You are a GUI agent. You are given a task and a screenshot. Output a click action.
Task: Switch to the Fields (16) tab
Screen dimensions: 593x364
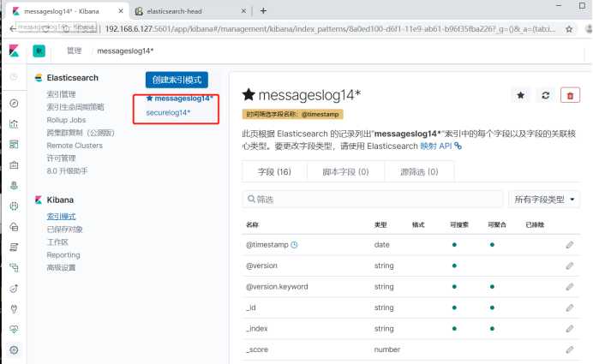[274, 172]
